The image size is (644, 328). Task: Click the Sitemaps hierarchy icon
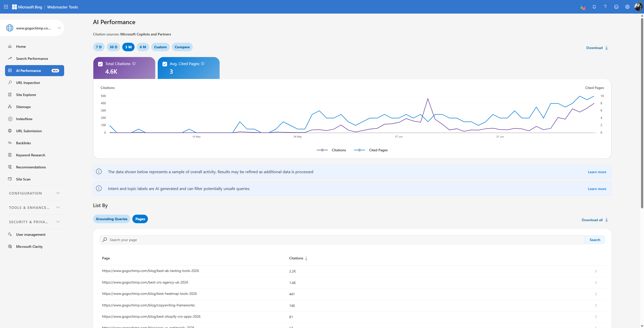click(x=10, y=107)
